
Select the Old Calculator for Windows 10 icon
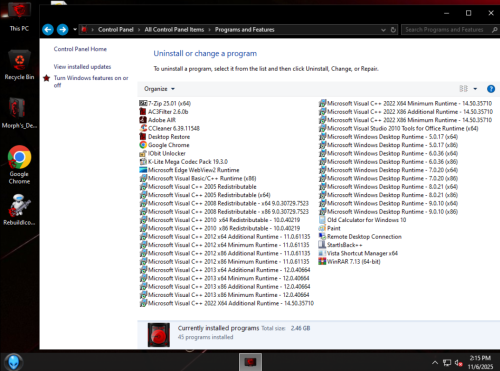point(322,220)
